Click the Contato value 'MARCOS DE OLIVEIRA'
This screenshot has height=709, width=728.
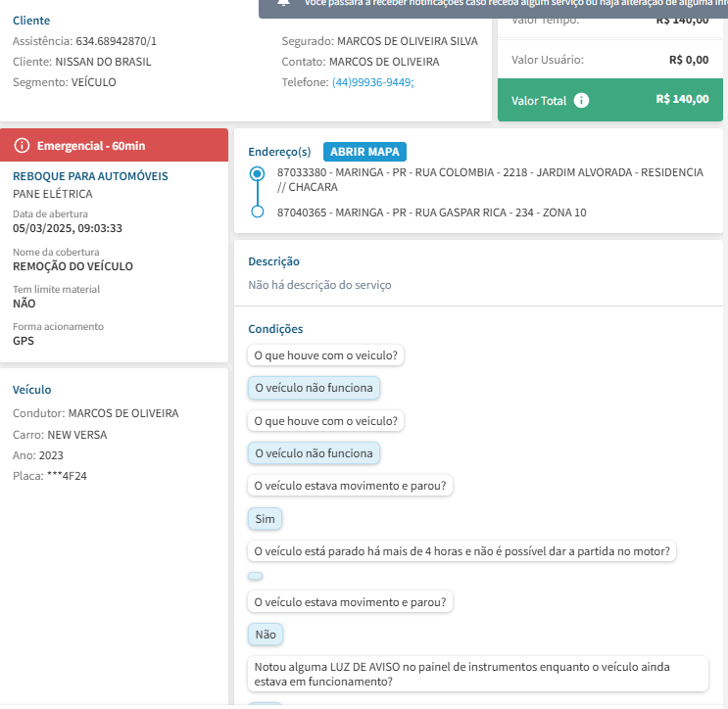click(x=384, y=62)
